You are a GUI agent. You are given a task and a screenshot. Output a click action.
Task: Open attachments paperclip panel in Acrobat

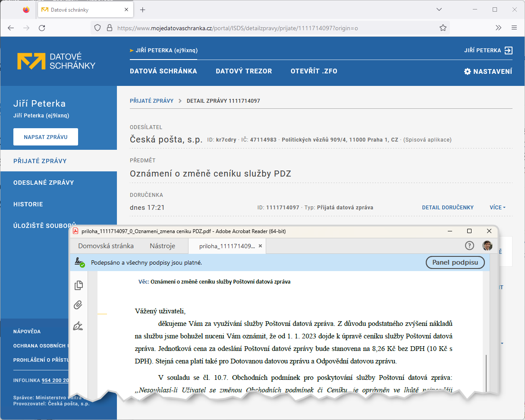(x=78, y=305)
